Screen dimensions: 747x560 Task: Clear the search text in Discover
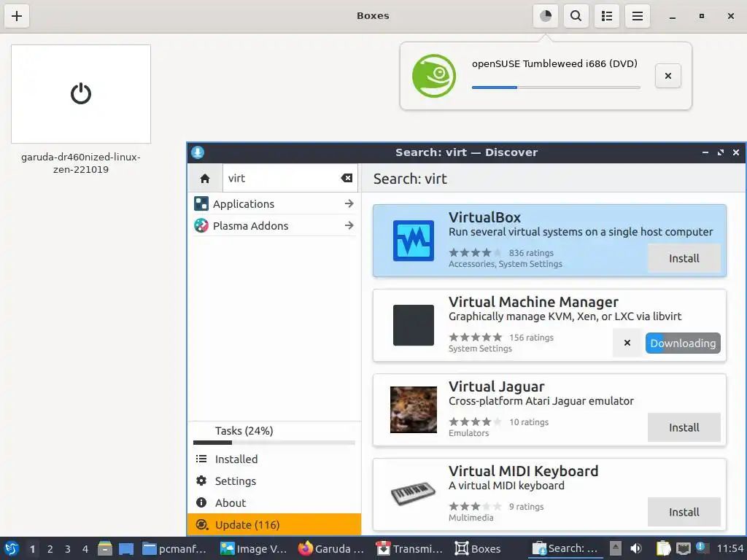click(x=347, y=178)
